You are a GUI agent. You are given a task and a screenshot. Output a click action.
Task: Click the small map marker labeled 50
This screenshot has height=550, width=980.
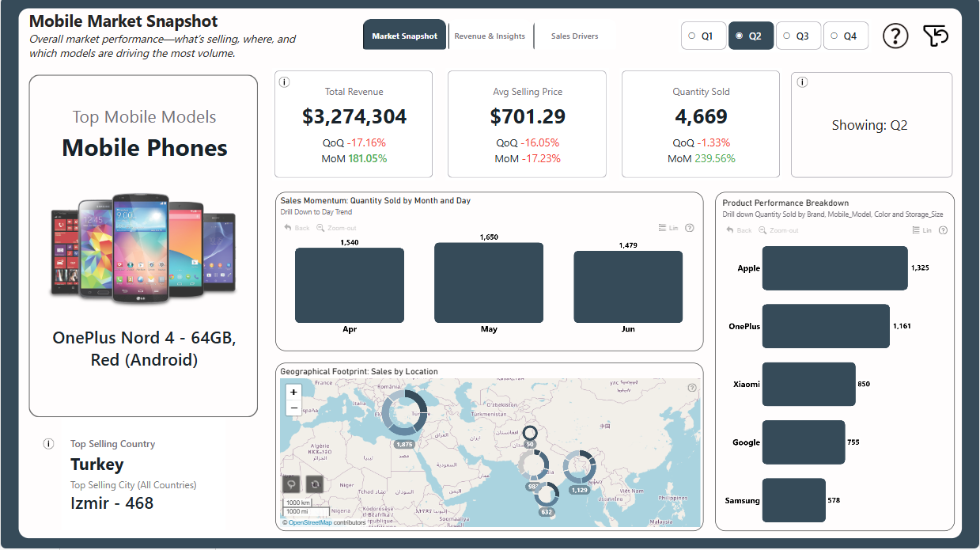(530, 434)
